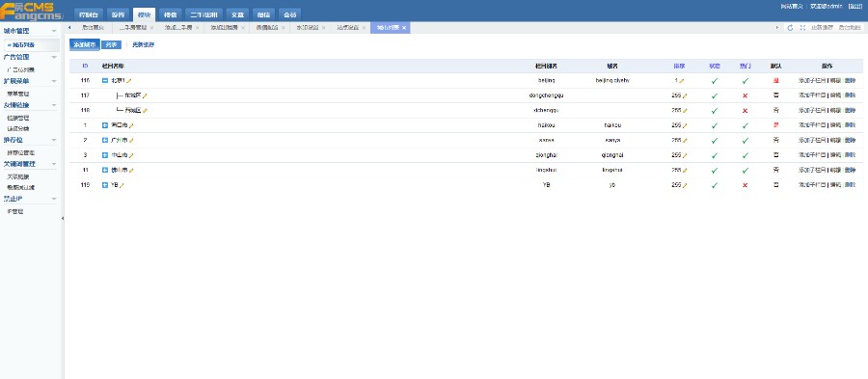868x379 pixels.
Task: Click the FangCMS logo
Action: 32,11
